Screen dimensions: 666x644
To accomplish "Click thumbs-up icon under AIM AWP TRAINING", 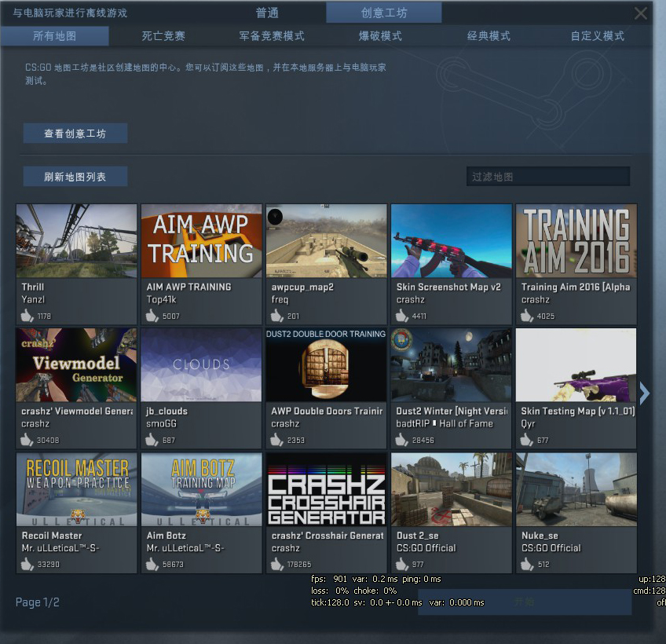I will [152, 316].
